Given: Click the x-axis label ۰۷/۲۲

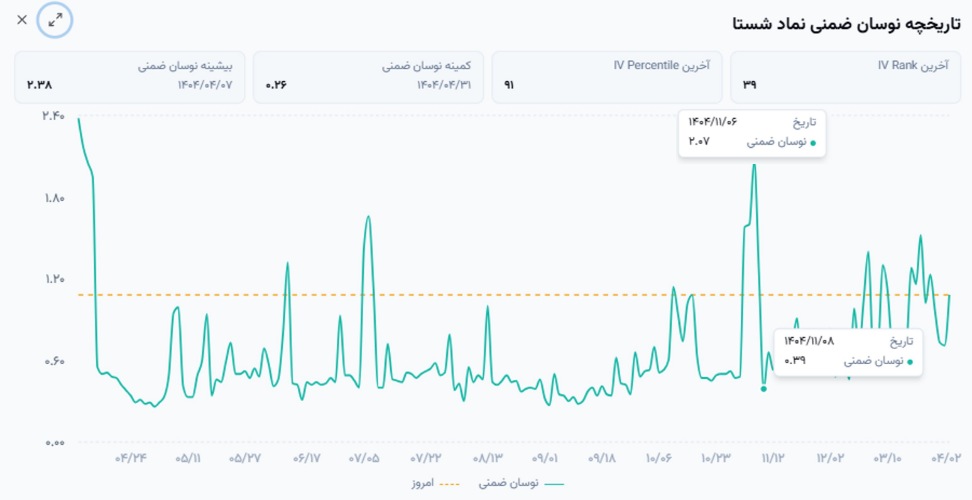Looking at the screenshot, I should point(425,458).
